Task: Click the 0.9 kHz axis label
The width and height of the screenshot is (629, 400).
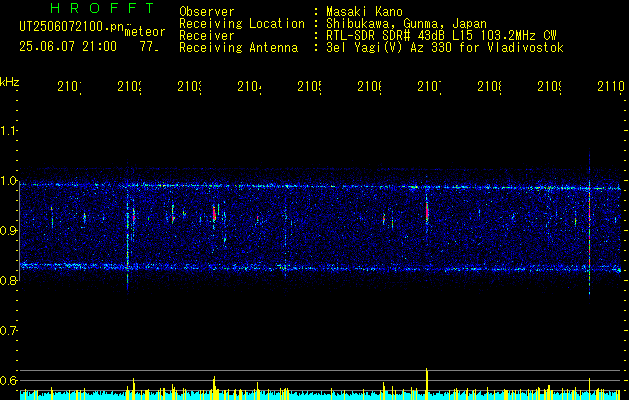Action: 8,231
